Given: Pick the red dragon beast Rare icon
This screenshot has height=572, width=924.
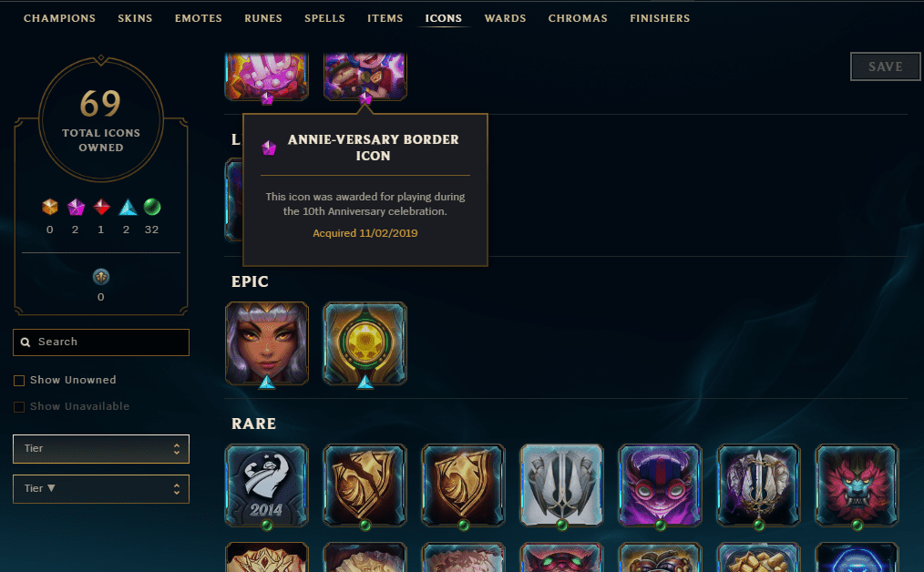Looking at the screenshot, I should (x=857, y=485).
